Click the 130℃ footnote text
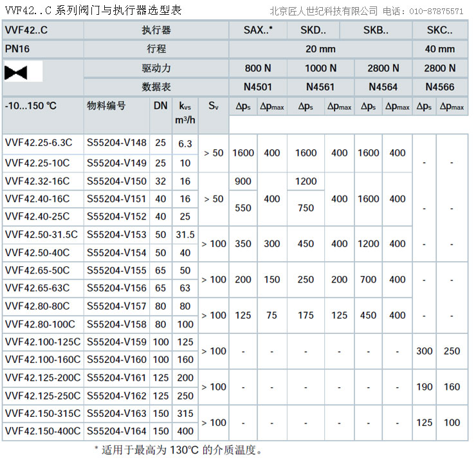The width and height of the screenshot is (476, 460). point(182,450)
